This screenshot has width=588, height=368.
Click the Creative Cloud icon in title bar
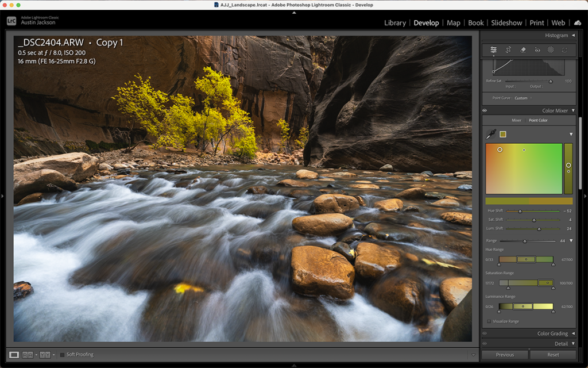pos(577,23)
